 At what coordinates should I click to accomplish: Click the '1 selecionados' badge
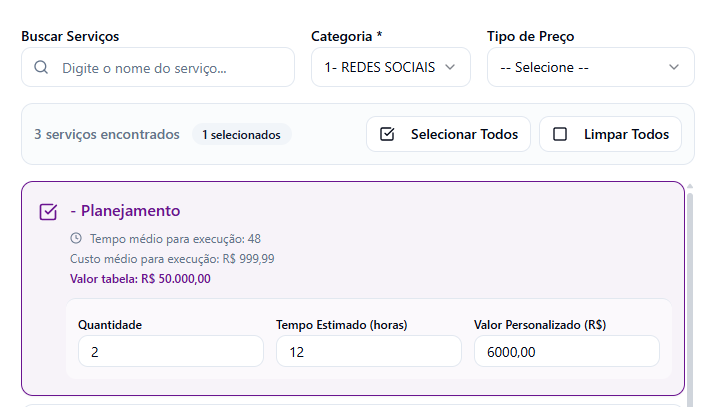(241, 134)
